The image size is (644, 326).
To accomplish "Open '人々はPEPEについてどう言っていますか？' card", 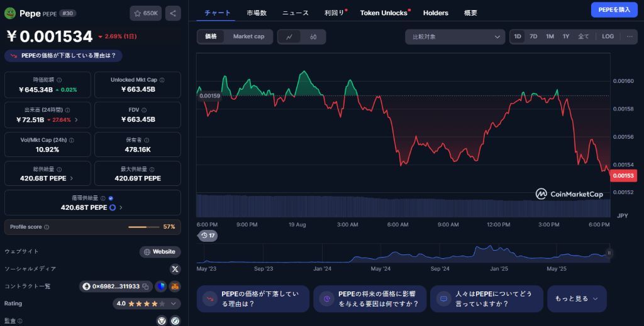I will [x=487, y=299].
